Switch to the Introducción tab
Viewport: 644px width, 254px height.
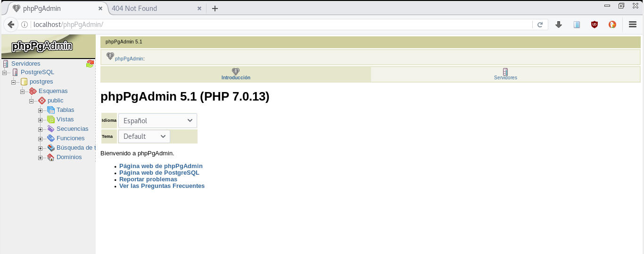pyautogui.click(x=236, y=74)
